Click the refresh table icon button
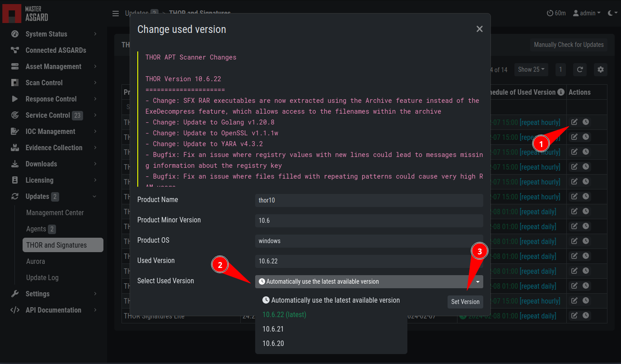The width and height of the screenshot is (621, 364). (580, 69)
